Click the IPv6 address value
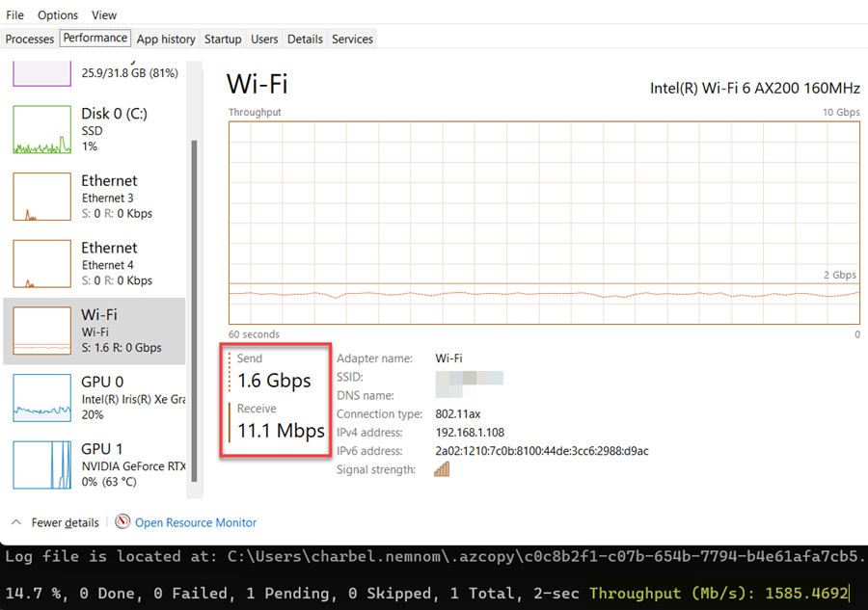 [x=541, y=451]
